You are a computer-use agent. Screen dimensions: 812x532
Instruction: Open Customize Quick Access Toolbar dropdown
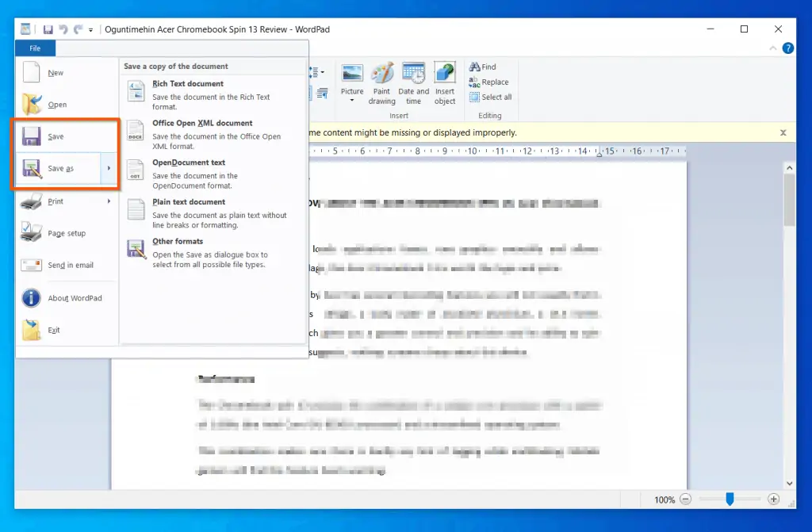click(90, 30)
